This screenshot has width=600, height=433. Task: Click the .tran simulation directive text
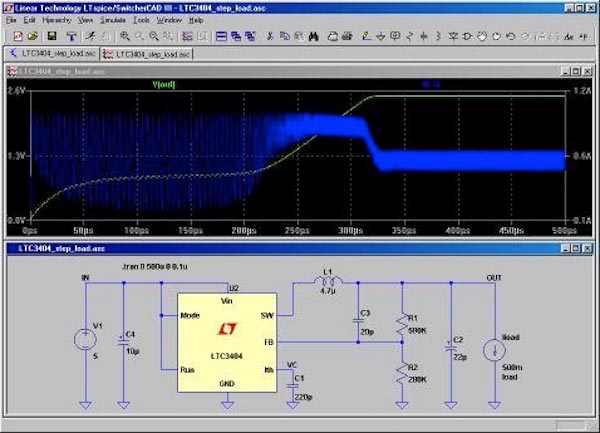[155, 266]
